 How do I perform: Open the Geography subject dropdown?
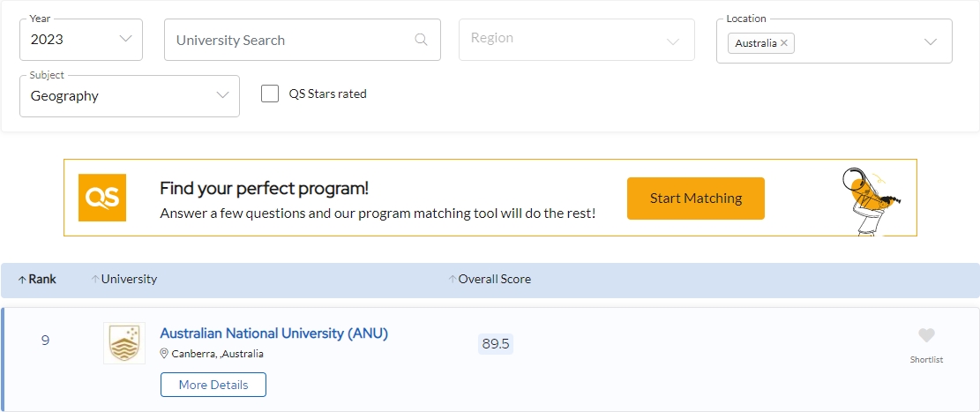click(x=130, y=96)
